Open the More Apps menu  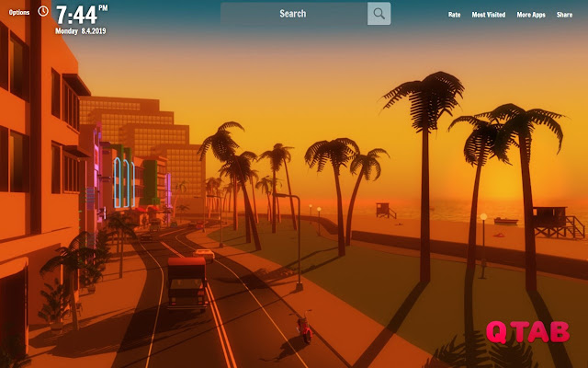pyautogui.click(x=531, y=15)
